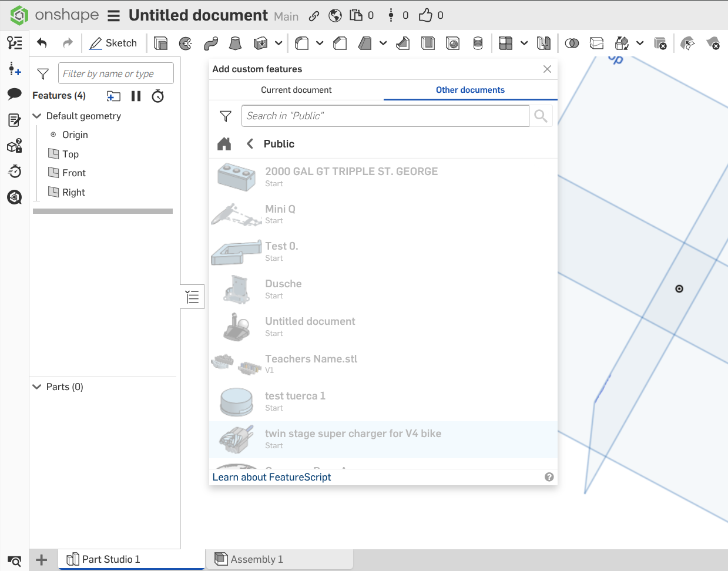Click the Search in Public field

(385, 116)
